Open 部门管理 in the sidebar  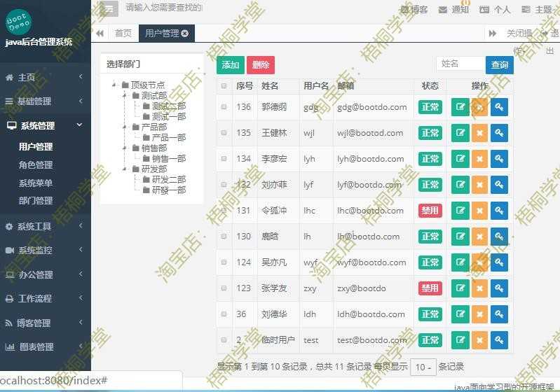36,201
